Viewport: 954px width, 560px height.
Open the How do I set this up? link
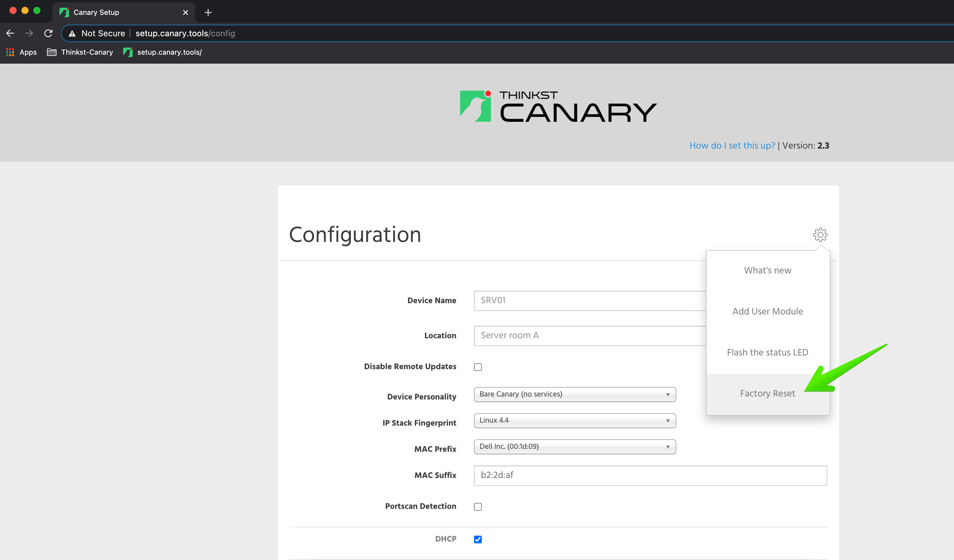click(x=732, y=146)
